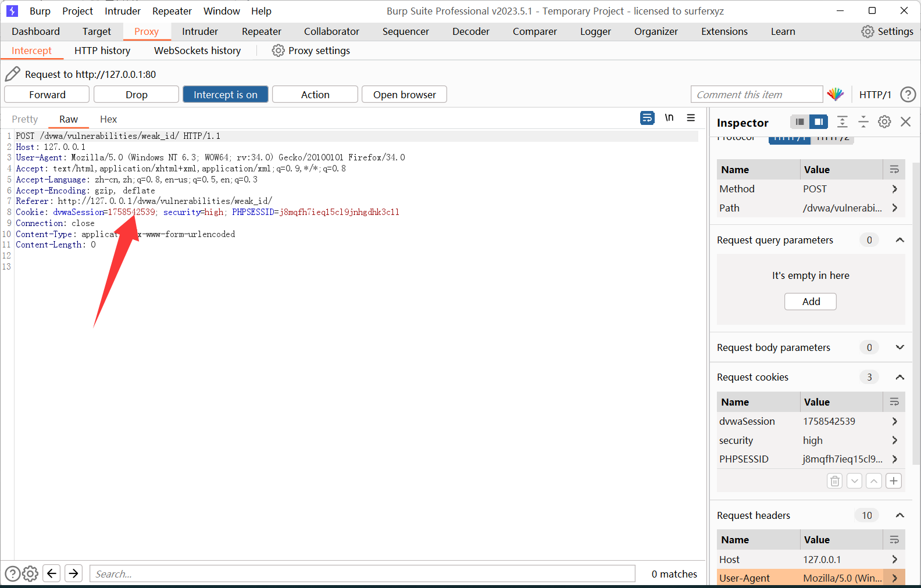Add a new cookie with plus button
This screenshot has width=921, height=588.
(x=894, y=481)
